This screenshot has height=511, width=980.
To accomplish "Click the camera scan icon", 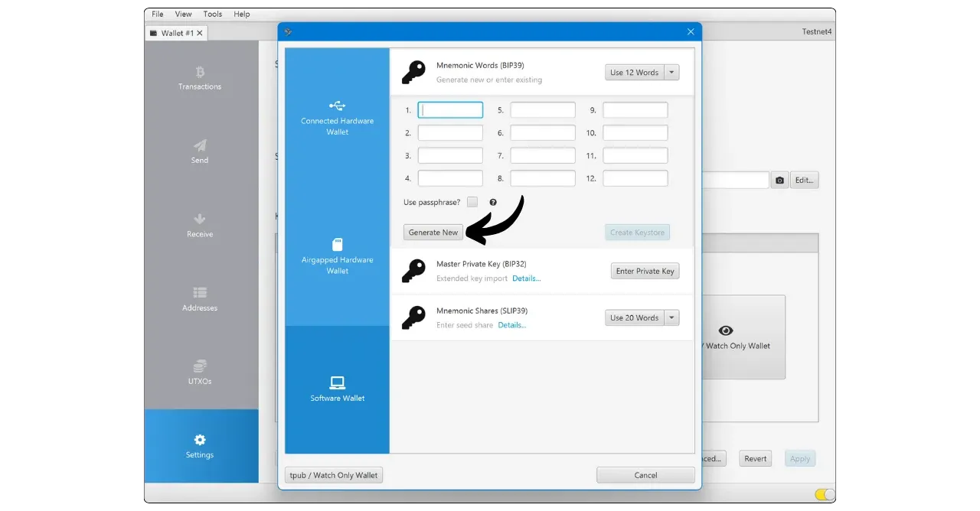I will (779, 181).
